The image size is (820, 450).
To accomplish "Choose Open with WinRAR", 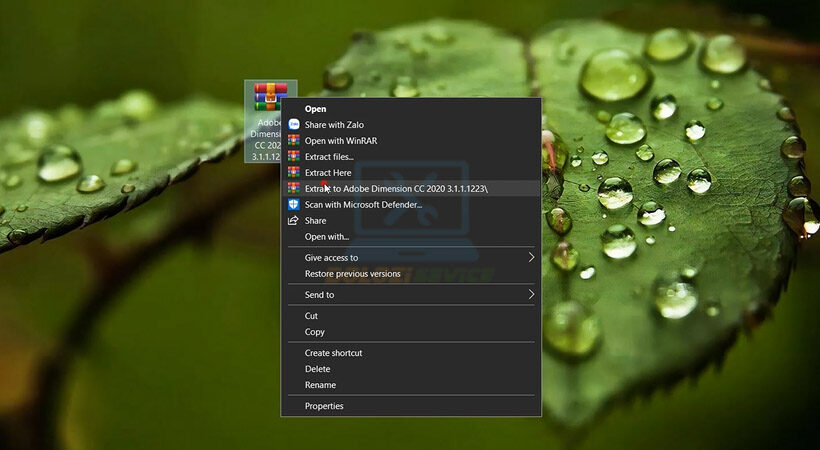I will pyautogui.click(x=411, y=140).
